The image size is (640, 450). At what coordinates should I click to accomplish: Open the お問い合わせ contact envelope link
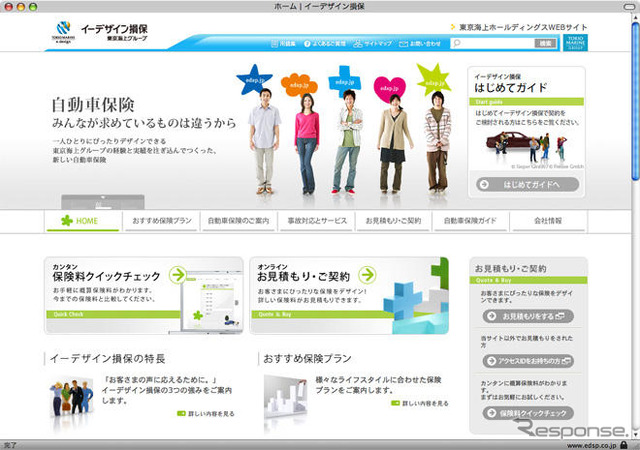click(x=420, y=43)
